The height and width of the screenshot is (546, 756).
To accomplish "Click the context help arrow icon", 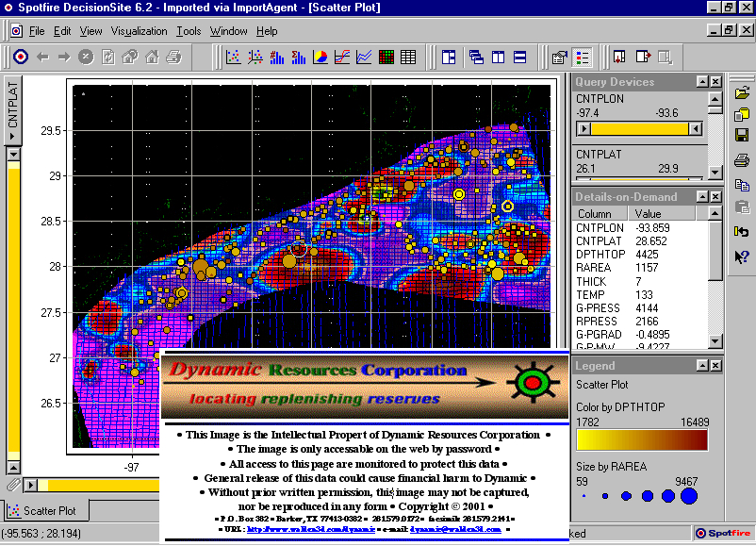I will coord(742,256).
